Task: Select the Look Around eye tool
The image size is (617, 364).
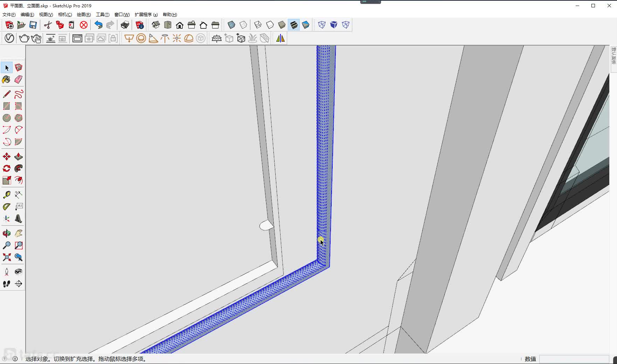Action: (19, 272)
